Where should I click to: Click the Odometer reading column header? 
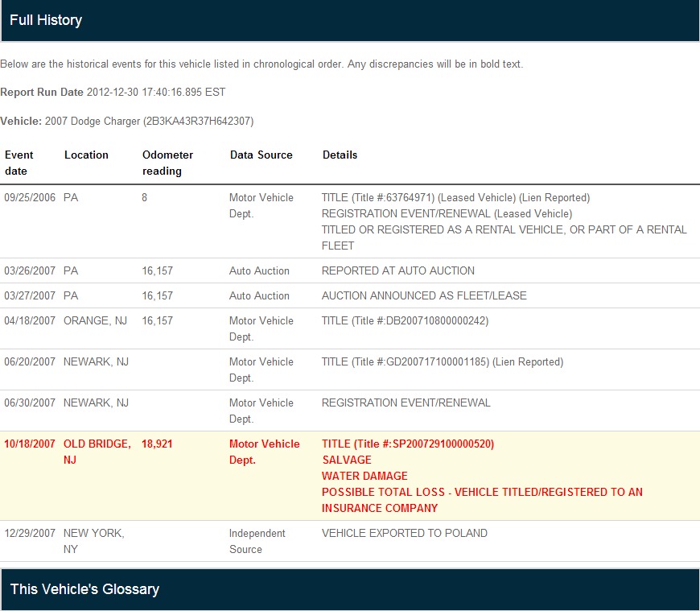click(167, 163)
